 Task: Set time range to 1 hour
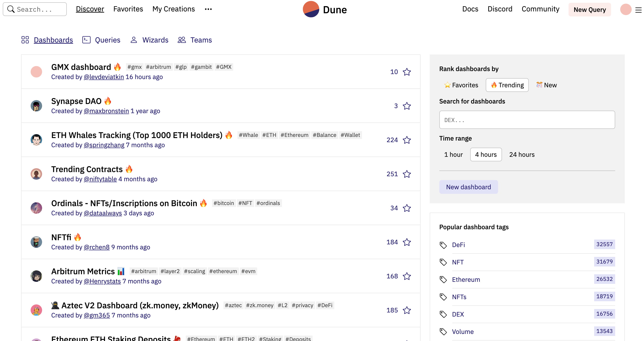(453, 155)
